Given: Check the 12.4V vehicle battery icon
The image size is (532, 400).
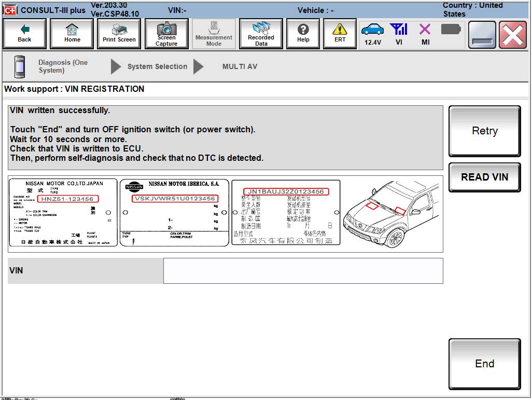Looking at the screenshot, I should click(372, 34).
